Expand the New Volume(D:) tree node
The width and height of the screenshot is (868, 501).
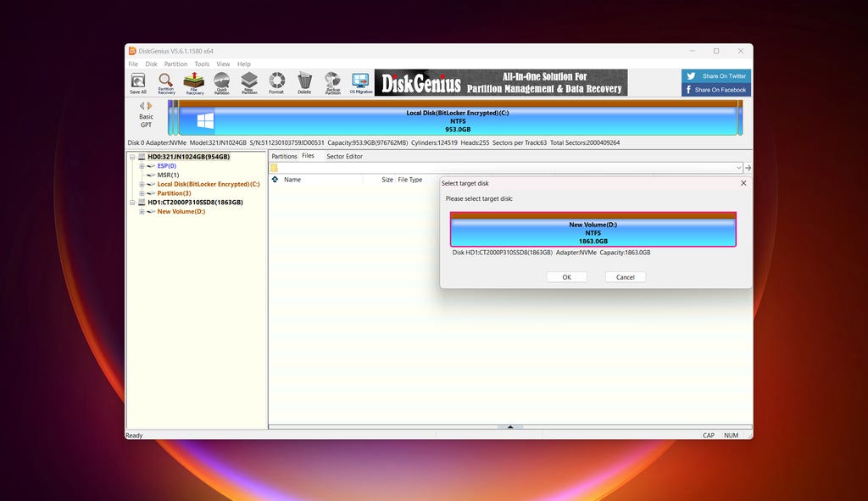(x=142, y=212)
